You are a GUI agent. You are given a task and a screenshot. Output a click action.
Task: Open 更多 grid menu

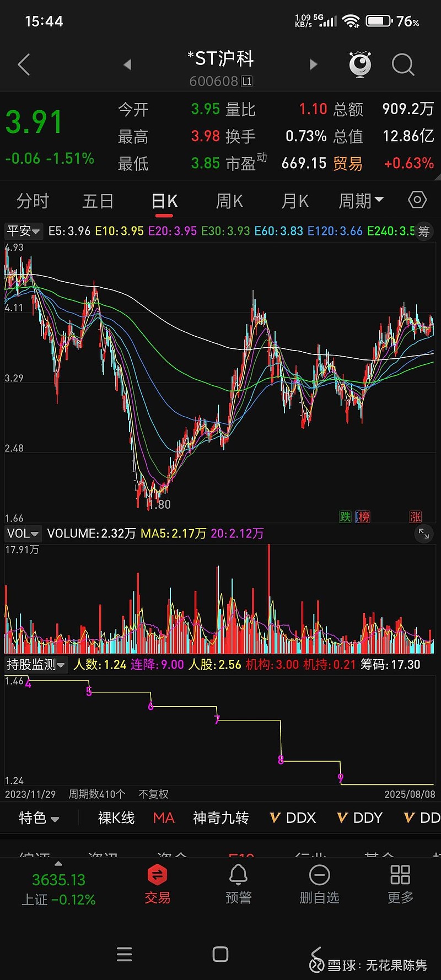(x=400, y=885)
